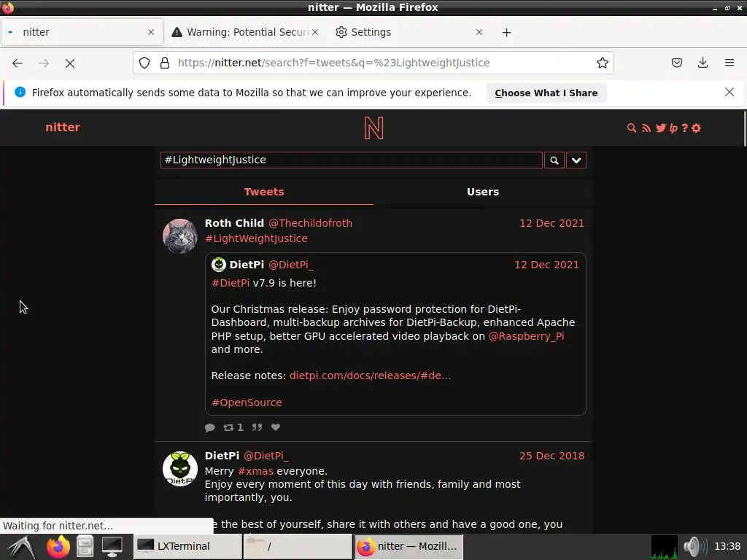Image resolution: width=747 pixels, height=560 pixels.
Task: Open the quoted @DietPi_ handle link
Action: coord(290,264)
